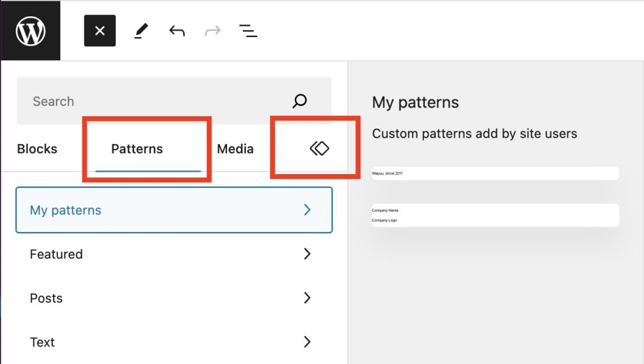Switch to the Blocks tab
Image resolution: width=644 pixels, height=364 pixels.
pos(36,148)
